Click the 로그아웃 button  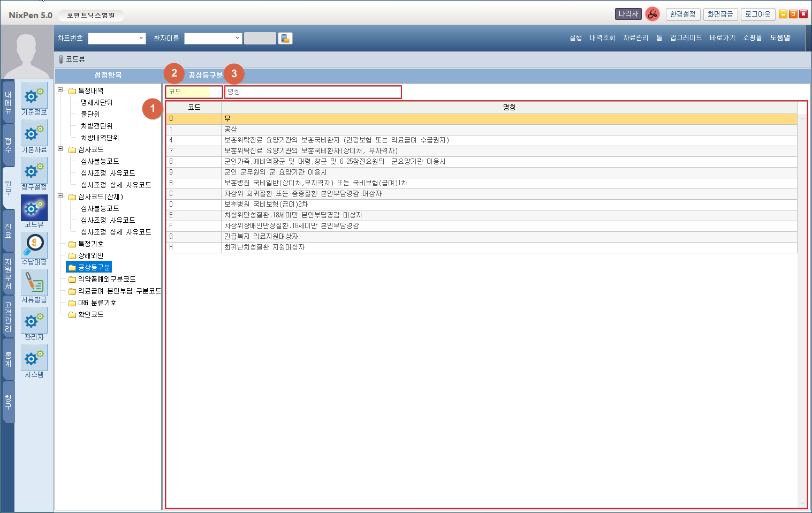pos(758,14)
